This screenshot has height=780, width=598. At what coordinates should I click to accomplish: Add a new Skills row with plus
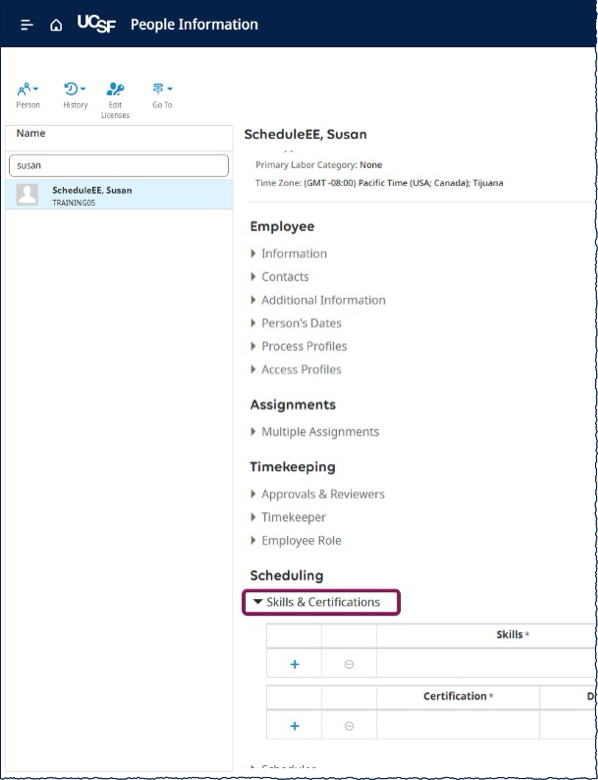pyautogui.click(x=295, y=664)
